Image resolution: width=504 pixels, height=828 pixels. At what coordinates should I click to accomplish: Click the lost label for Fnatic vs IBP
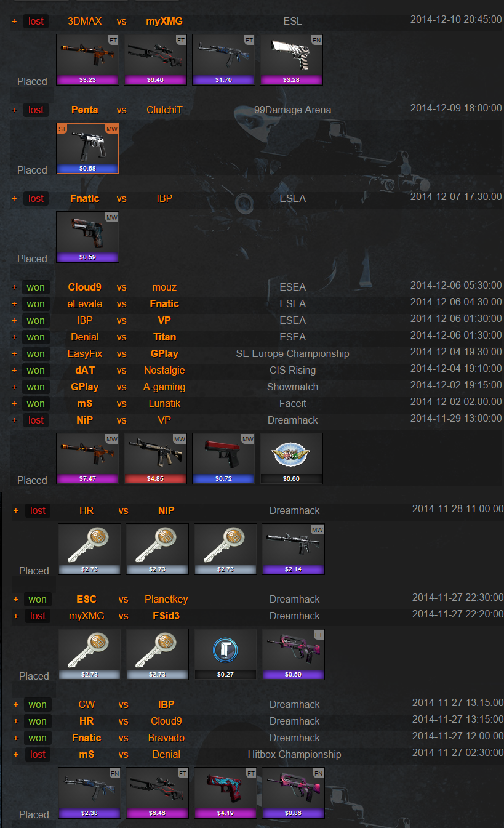pos(36,199)
